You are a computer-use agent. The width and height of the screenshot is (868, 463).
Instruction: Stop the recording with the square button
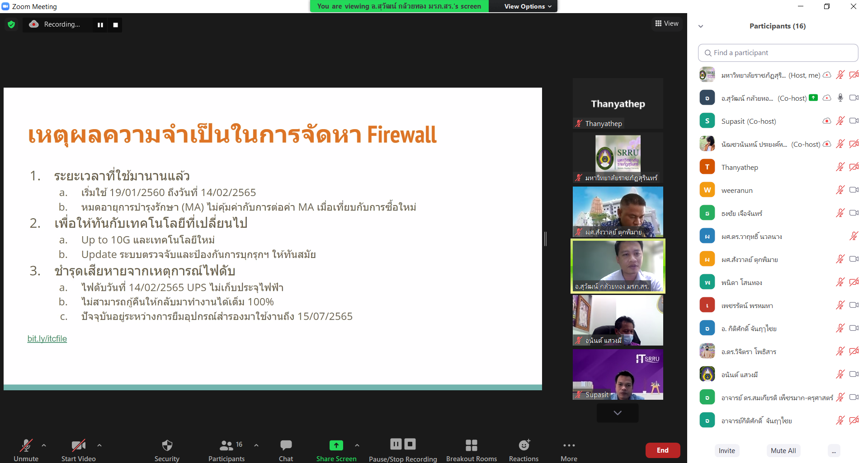[x=115, y=25]
